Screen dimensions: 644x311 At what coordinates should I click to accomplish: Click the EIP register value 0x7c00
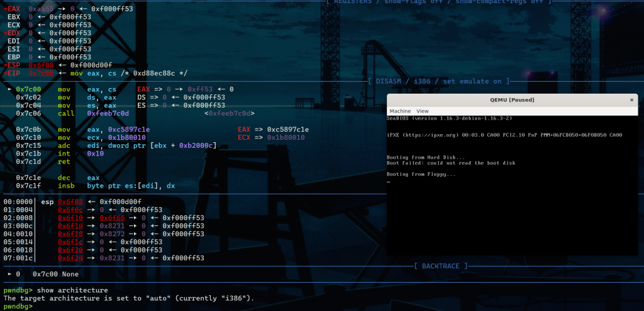41,73
